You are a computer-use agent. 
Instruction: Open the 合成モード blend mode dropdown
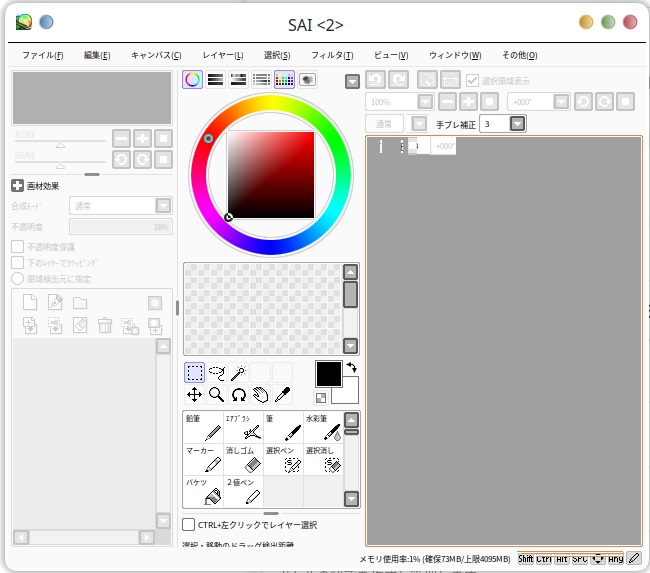[x=162, y=205]
